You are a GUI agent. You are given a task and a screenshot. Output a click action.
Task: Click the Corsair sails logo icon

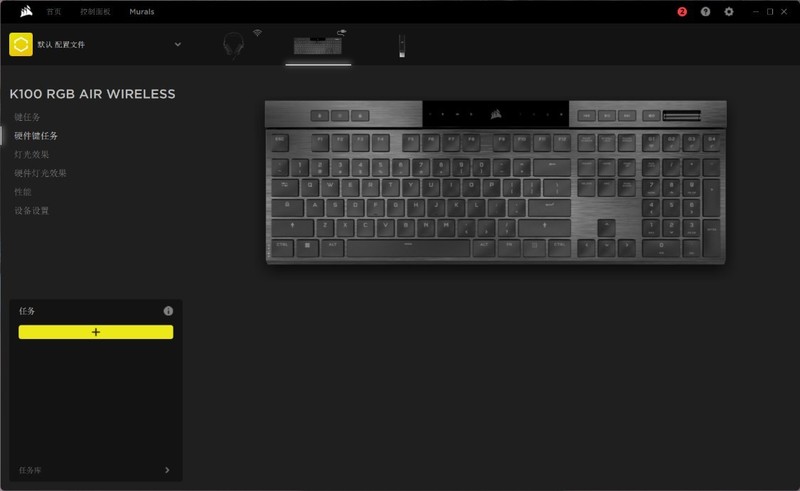[x=26, y=11]
